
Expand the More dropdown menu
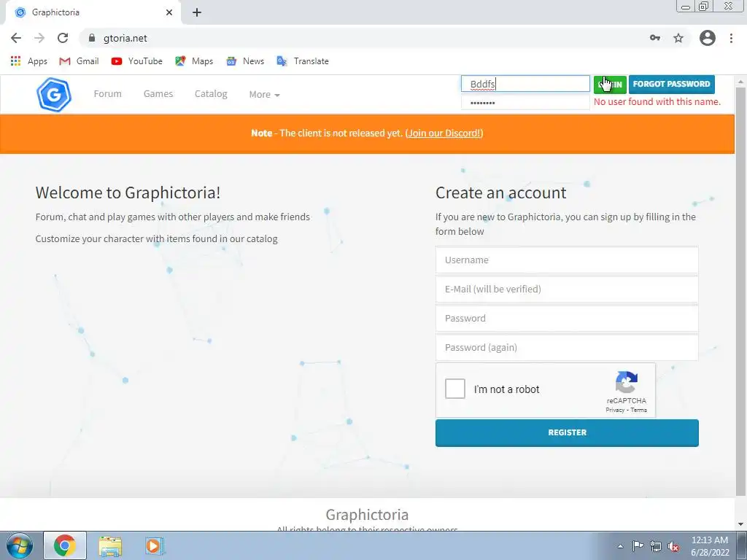(264, 94)
